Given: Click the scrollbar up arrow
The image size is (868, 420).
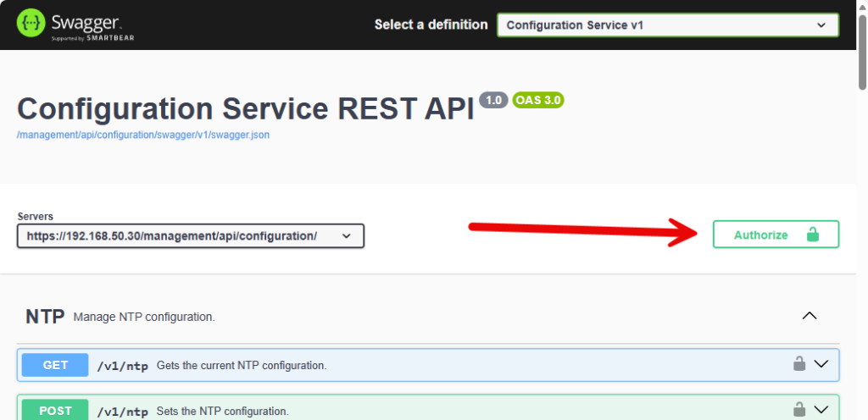Looking at the screenshot, I should tap(862, 5).
